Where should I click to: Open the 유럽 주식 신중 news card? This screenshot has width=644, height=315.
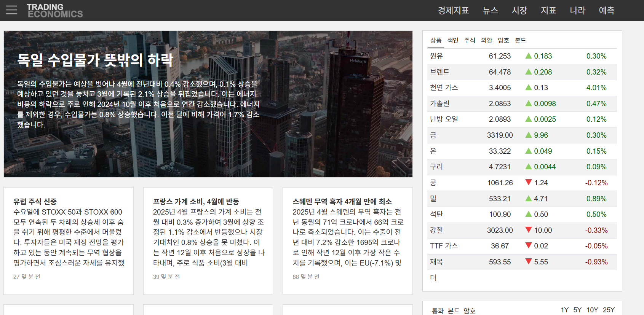pyautogui.click(x=69, y=241)
